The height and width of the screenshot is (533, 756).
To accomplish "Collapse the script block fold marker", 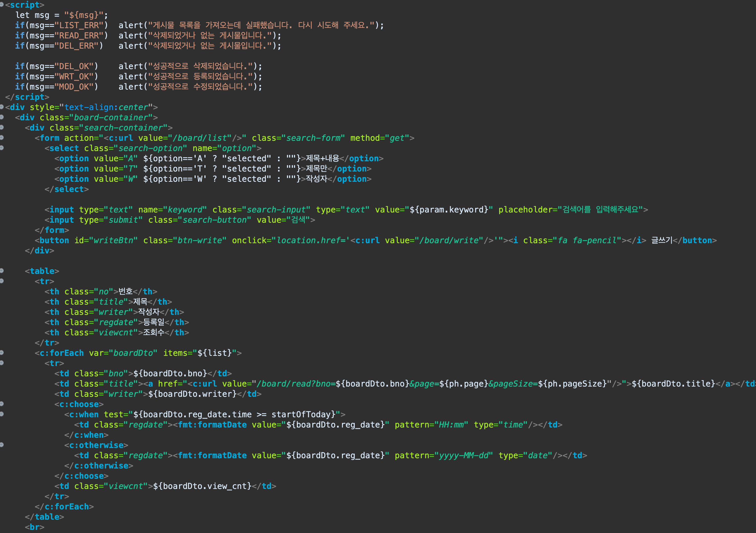I will tap(2, 5).
